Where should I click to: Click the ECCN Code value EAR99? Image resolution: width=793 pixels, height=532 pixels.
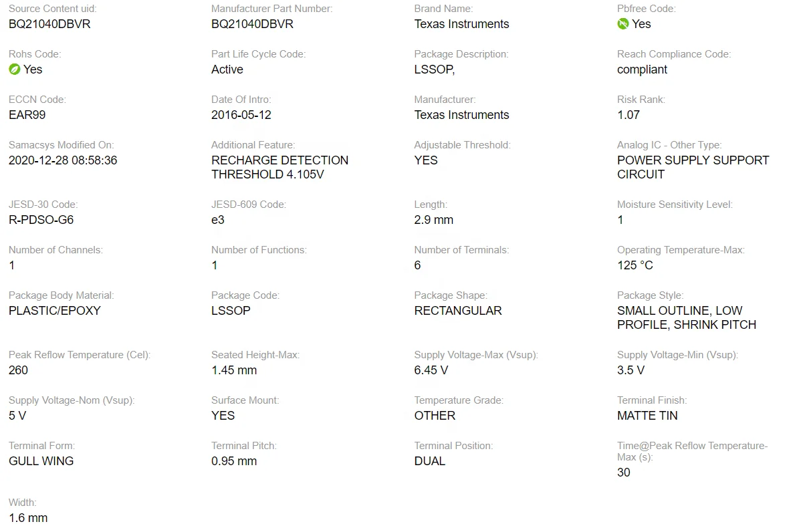[27, 115]
